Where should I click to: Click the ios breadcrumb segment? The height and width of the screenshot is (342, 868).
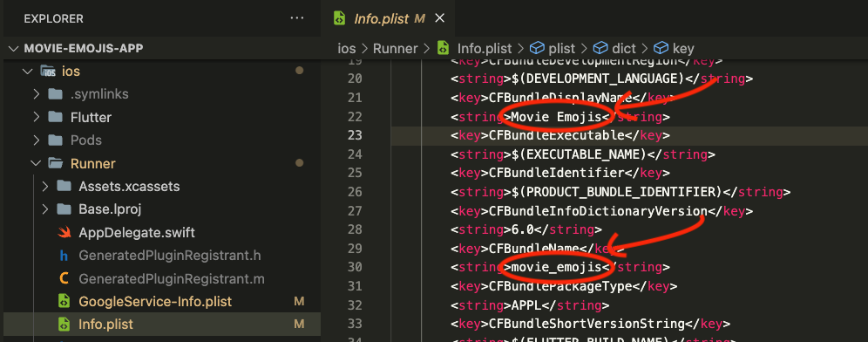tap(347, 49)
